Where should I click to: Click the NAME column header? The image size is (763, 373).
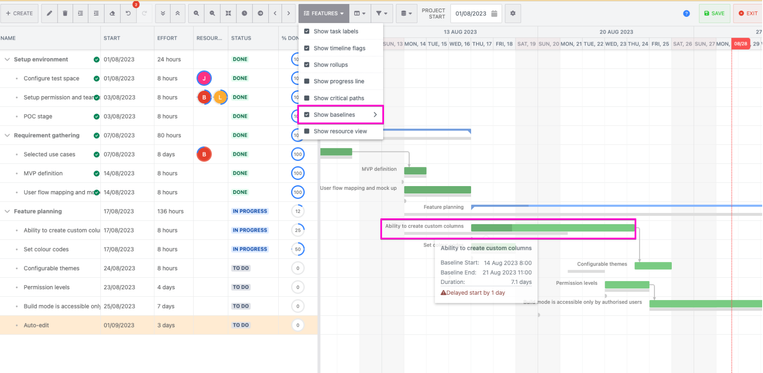coord(50,38)
